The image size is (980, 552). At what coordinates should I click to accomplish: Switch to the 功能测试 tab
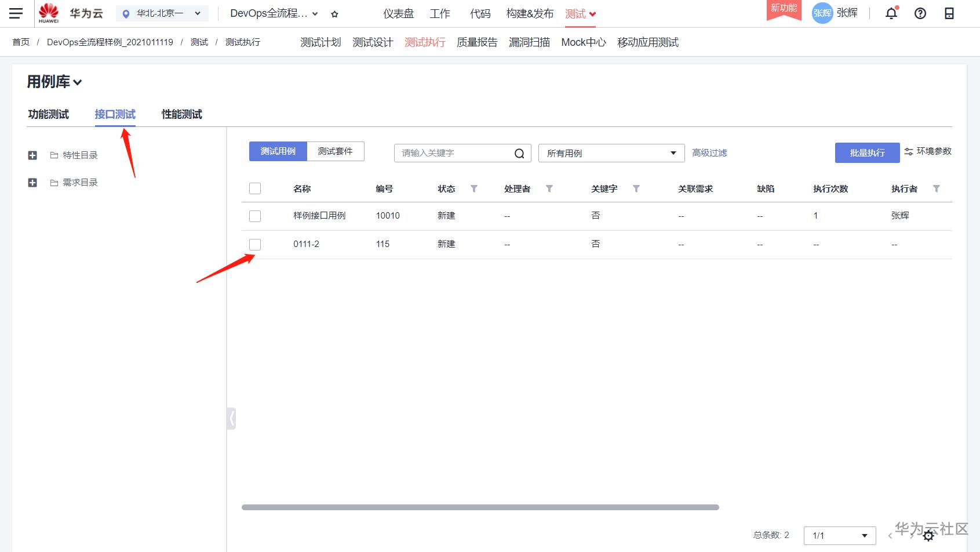coord(49,114)
